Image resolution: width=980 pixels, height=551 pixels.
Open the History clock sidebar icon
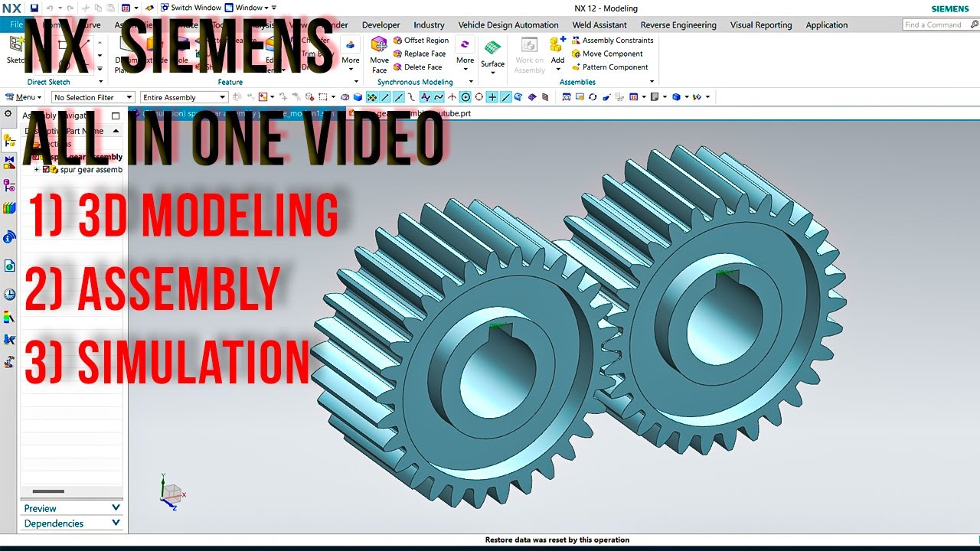click(x=9, y=294)
